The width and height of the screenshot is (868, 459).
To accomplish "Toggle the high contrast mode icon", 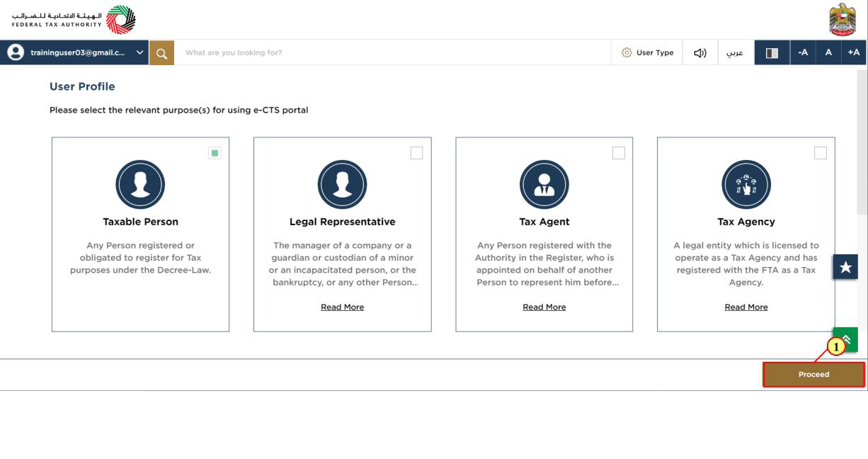I will coord(772,52).
